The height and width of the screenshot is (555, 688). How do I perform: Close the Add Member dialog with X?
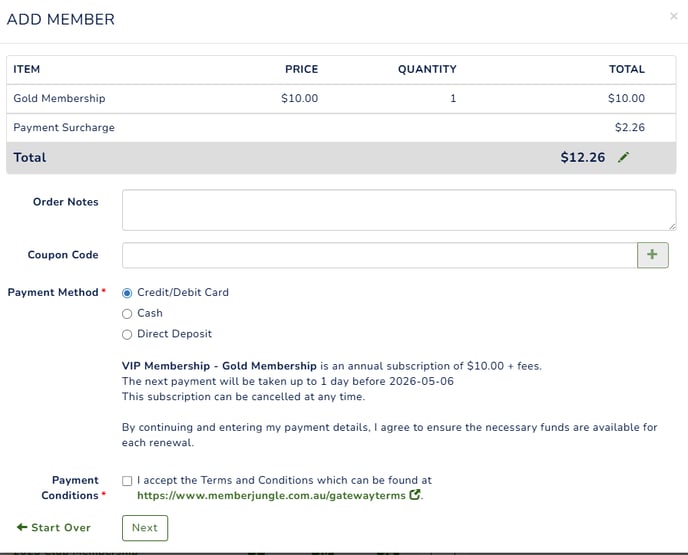click(x=674, y=16)
